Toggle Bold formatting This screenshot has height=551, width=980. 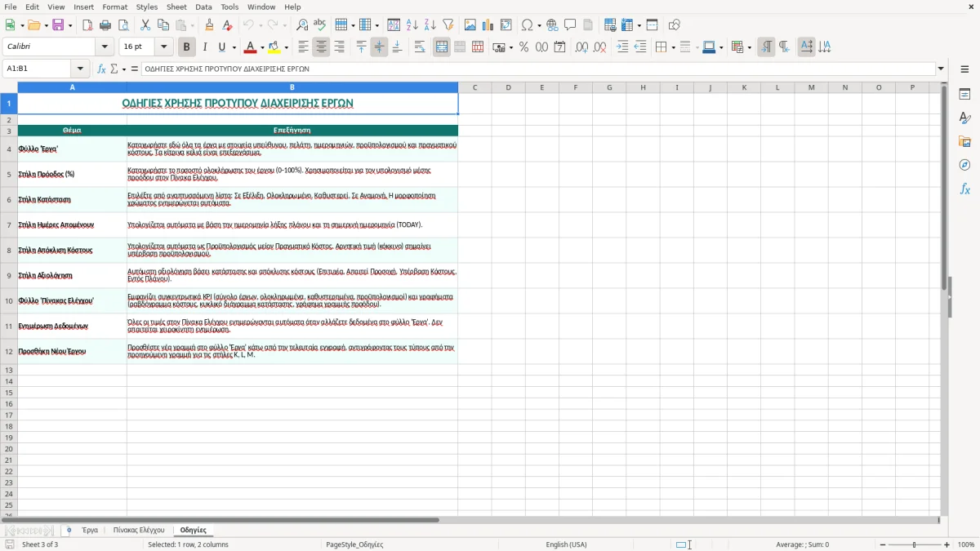pyautogui.click(x=187, y=47)
